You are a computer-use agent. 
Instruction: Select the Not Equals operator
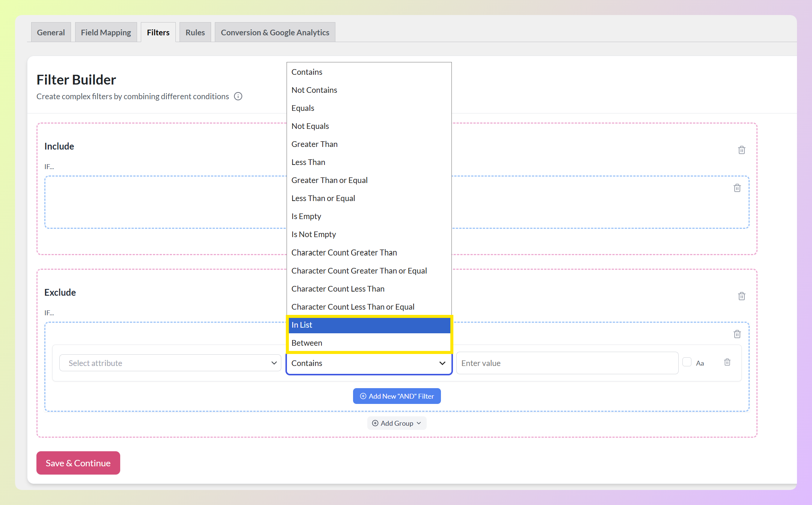tap(369, 126)
